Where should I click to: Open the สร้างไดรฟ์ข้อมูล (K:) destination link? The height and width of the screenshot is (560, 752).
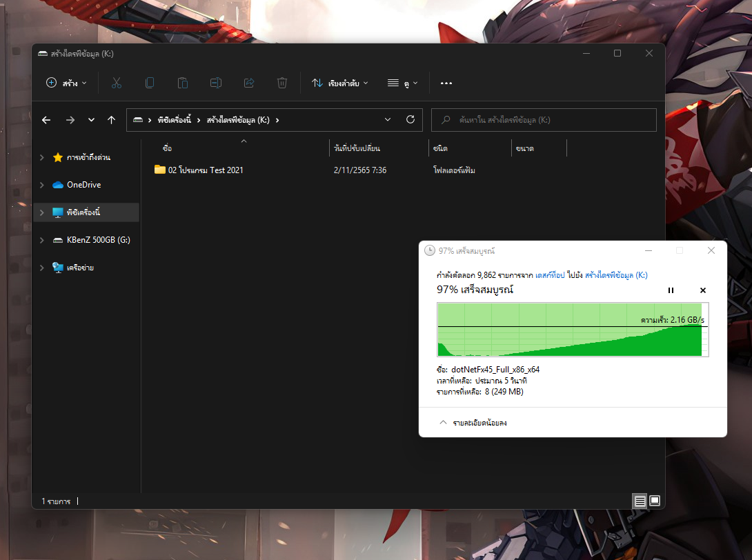616,274
